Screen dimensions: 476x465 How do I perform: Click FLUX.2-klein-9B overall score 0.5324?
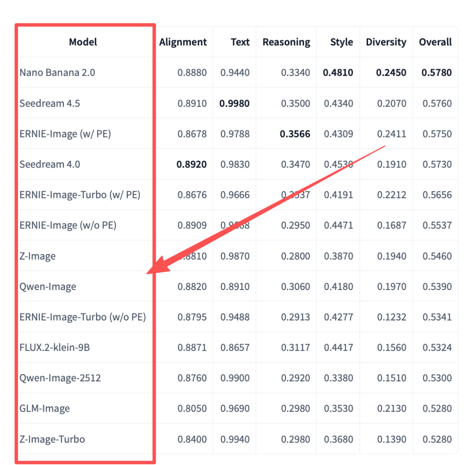click(x=437, y=347)
